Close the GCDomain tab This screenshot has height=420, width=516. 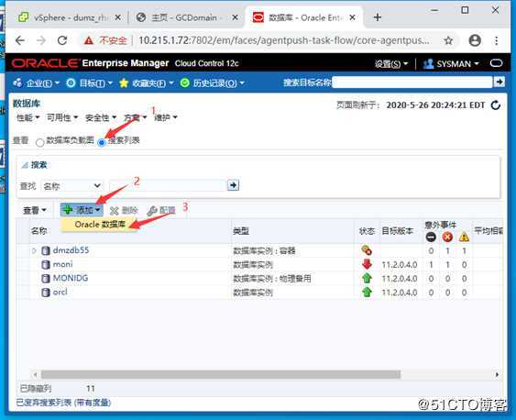(235, 17)
